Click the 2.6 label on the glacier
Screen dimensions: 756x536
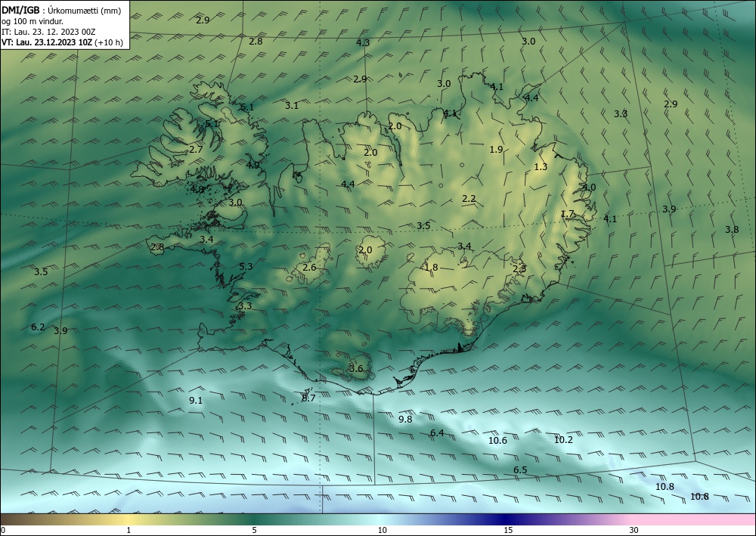(309, 268)
